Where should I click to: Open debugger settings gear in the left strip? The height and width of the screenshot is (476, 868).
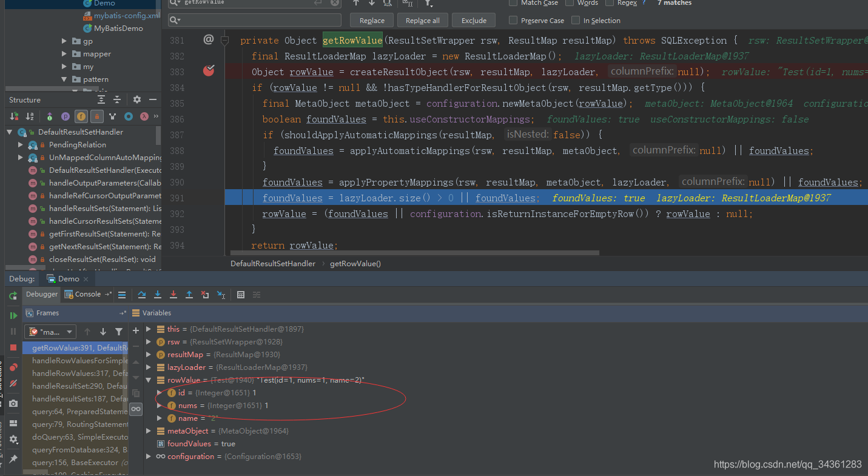(x=13, y=439)
